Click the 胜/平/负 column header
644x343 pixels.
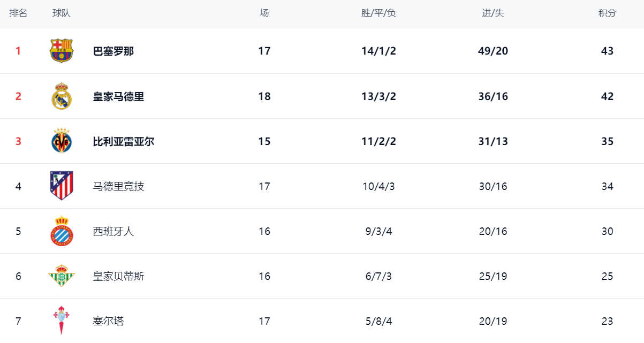click(378, 13)
